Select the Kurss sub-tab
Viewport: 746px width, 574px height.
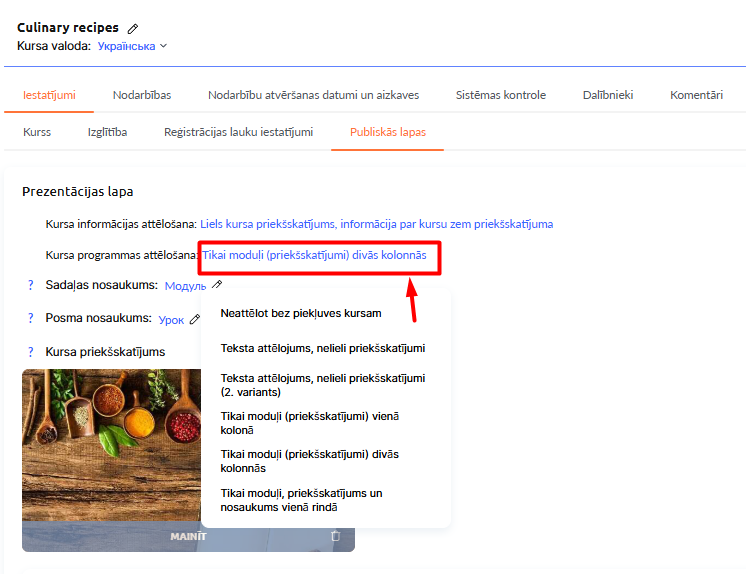point(37,132)
